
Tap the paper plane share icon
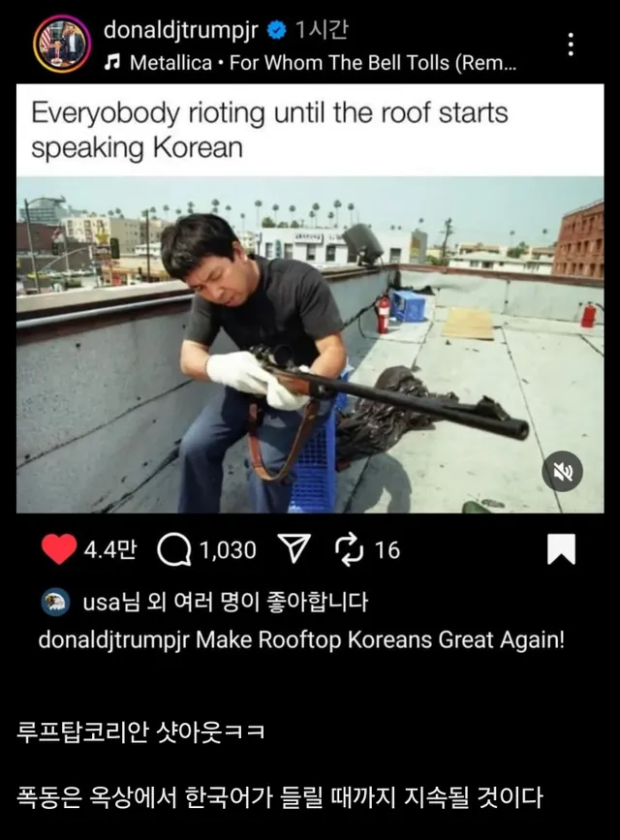tap(294, 549)
